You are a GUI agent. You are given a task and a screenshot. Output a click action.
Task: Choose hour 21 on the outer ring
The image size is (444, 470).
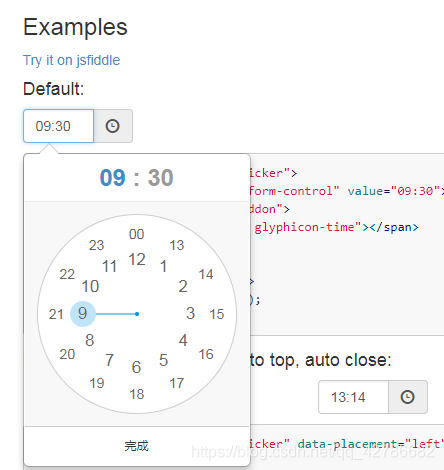tap(56, 314)
